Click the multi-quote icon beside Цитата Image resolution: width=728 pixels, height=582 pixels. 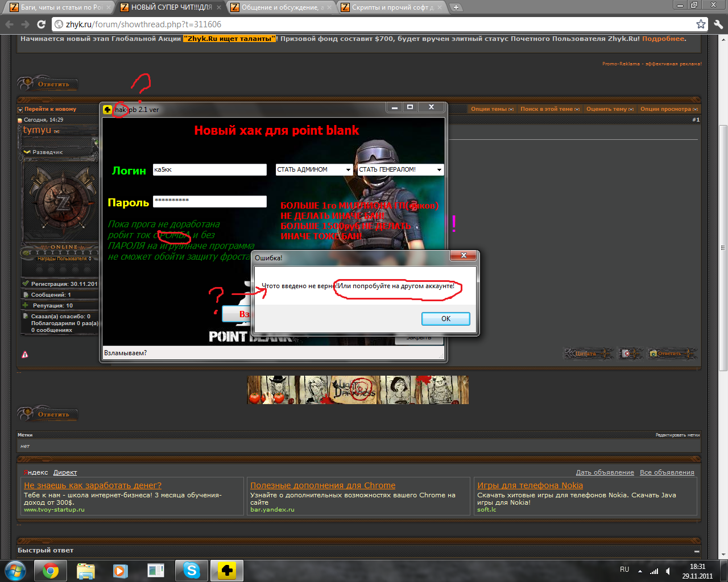[x=631, y=354]
